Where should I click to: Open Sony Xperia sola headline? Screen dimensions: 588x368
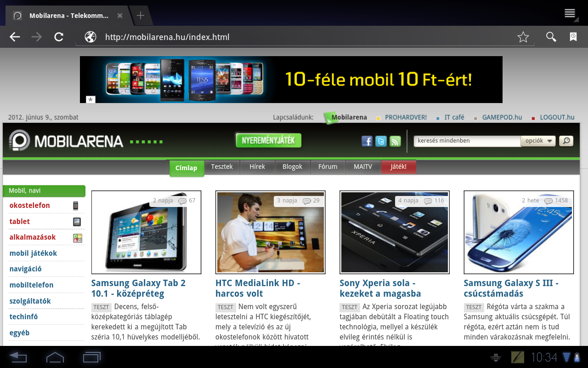pyautogui.click(x=380, y=288)
